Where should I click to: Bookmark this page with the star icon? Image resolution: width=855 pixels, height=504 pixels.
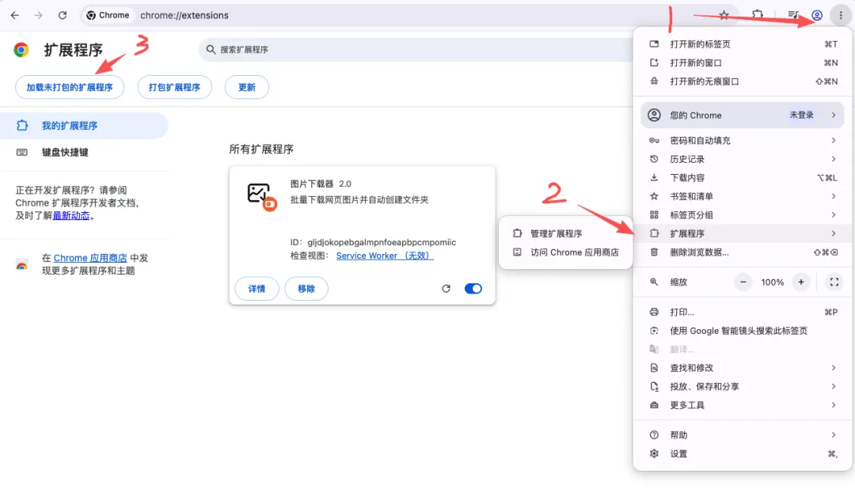coord(724,15)
